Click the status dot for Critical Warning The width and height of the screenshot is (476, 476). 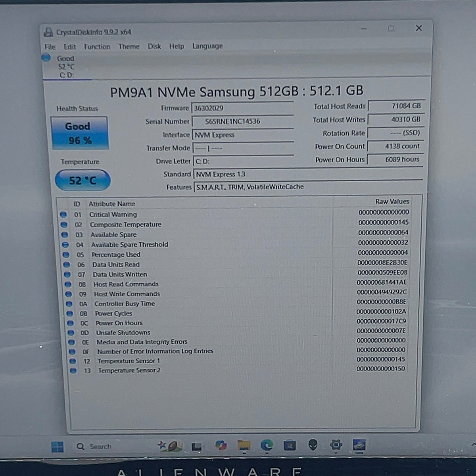63,215
